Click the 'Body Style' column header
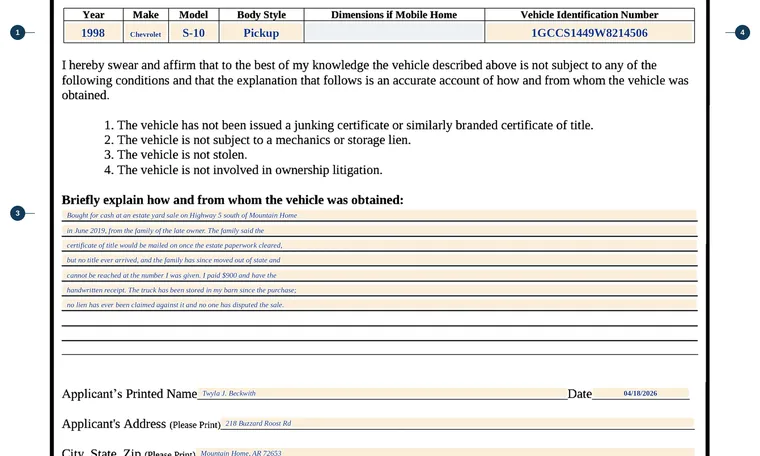The width and height of the screenshot is (760, 456). pyautogui.click(x=261, y=15)
